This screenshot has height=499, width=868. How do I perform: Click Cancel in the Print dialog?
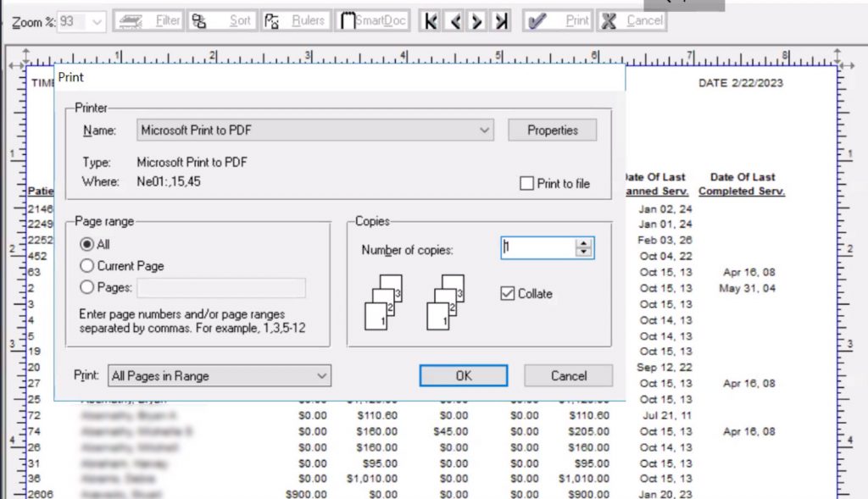coord(569,375)
